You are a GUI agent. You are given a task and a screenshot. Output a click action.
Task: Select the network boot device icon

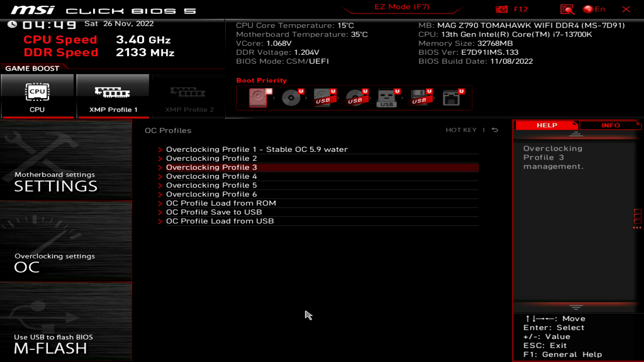(x=451, y=98)
